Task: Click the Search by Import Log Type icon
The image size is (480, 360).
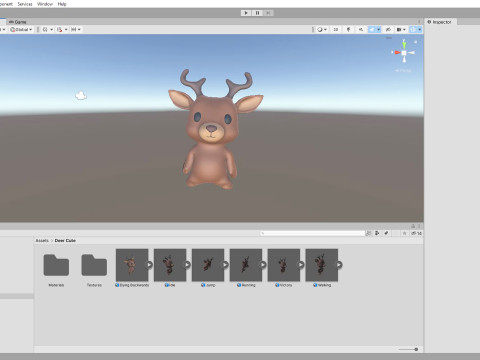Action: click(395, 233)
